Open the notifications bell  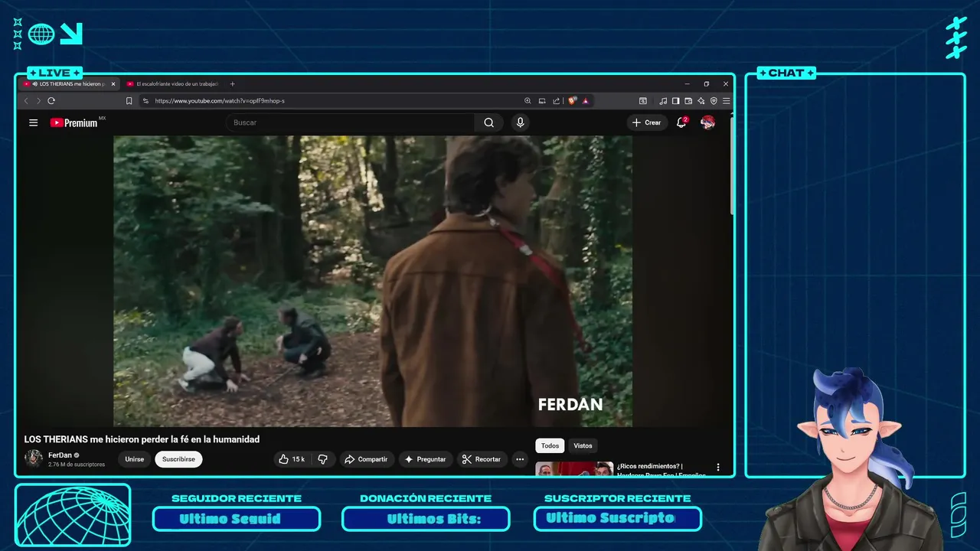coord(681,122)
